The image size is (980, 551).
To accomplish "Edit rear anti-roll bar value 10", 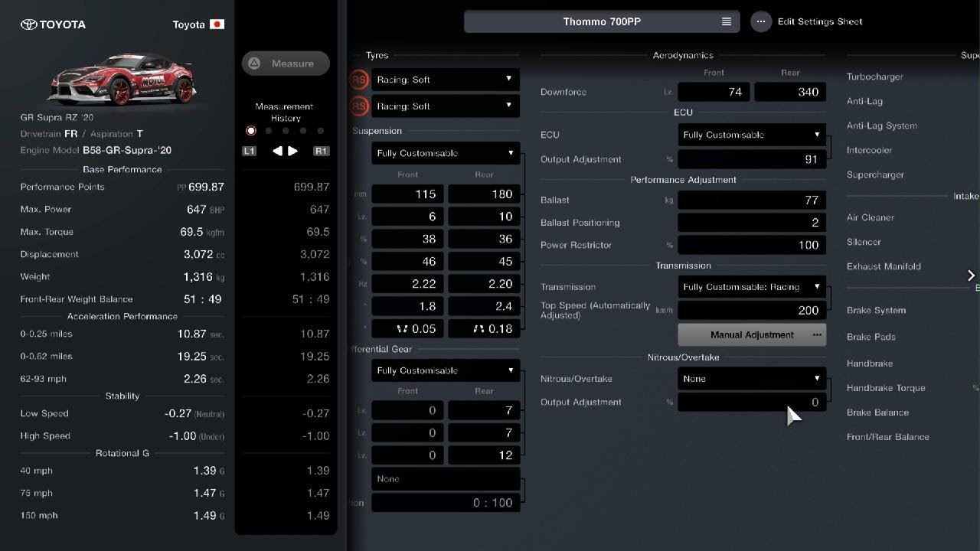I will coord(484,217).
